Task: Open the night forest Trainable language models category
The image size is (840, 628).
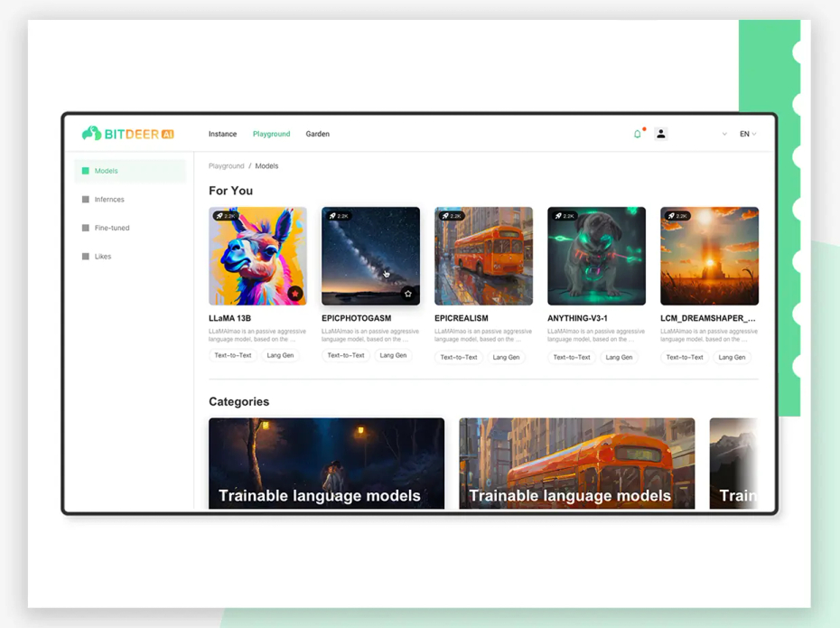Action: [x=327, y=464]
